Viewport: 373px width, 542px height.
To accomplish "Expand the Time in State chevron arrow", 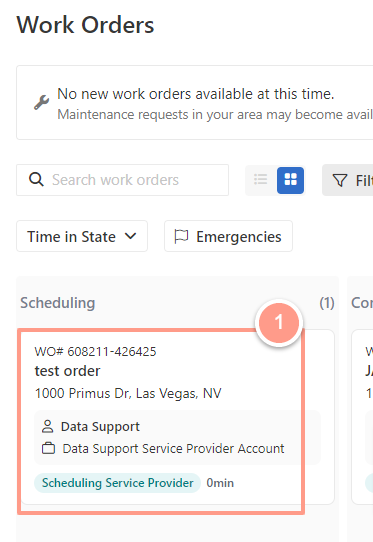I will click(x=130, y=236).
